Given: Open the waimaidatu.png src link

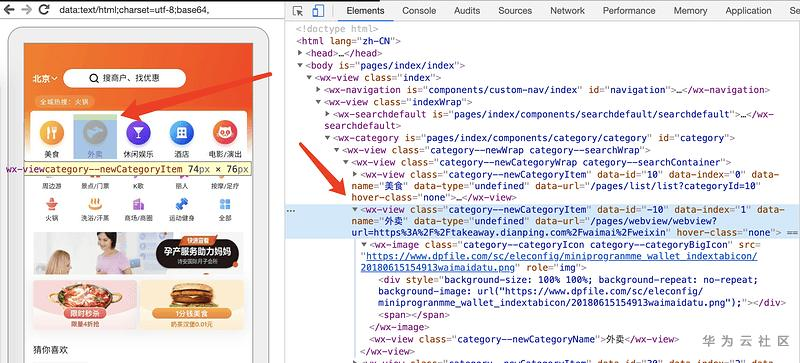Looking at the screenshot, I should [559, 261].
